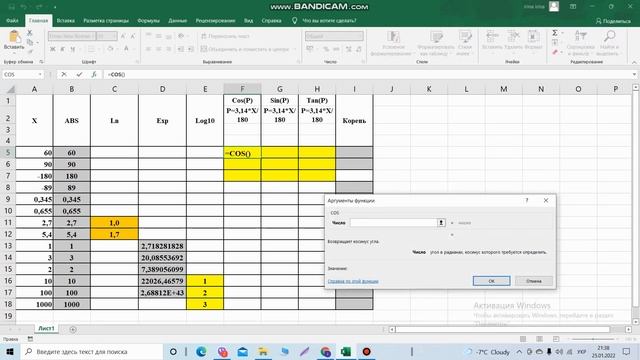The image size is (640, 360).
Task: Switch to Вид ribbon tab
Action: tap(248, 20)
